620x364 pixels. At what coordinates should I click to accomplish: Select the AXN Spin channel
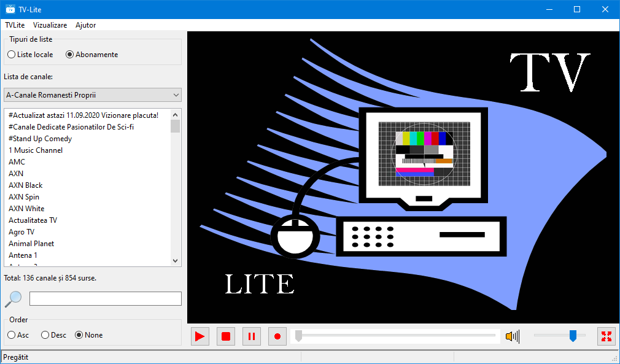[87, 197]
